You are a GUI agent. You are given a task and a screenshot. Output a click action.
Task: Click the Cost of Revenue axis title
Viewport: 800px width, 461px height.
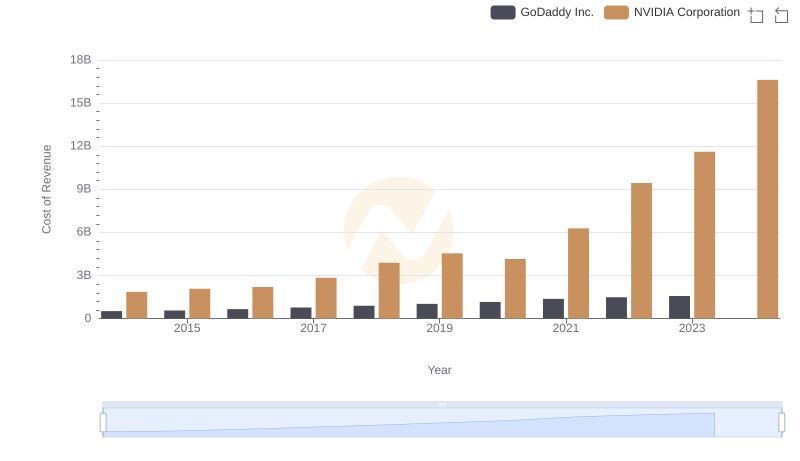[x=46, y=189]
